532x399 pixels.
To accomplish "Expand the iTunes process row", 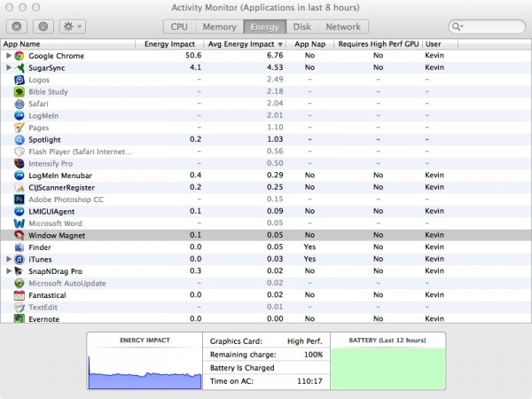I will coord(9,259).
